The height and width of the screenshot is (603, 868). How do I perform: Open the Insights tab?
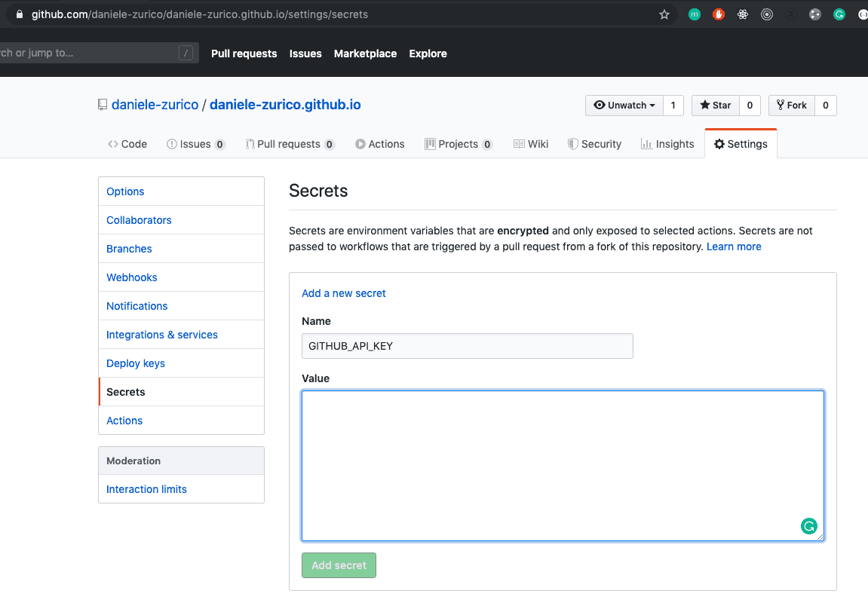point(667,144)
